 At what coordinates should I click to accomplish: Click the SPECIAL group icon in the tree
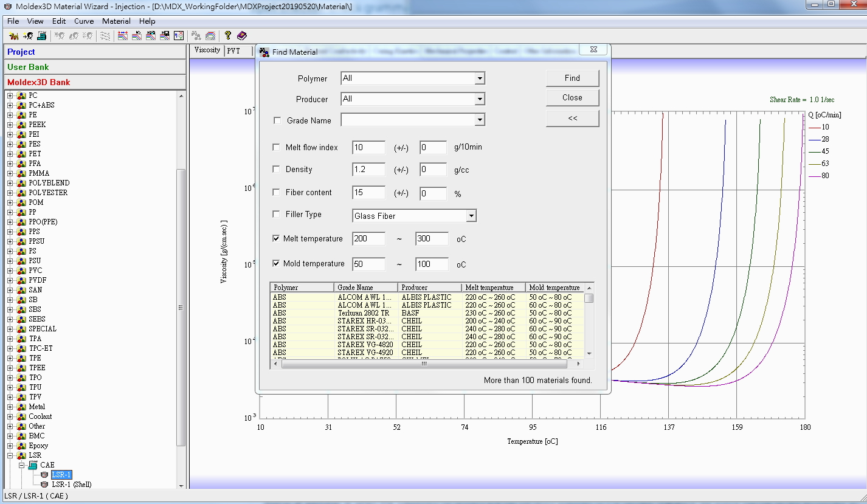coord(21,329)
